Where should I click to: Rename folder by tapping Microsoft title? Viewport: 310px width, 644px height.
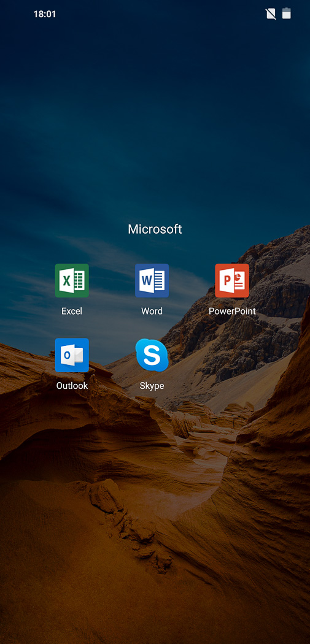pyautogui.click(x=155, y=229)
